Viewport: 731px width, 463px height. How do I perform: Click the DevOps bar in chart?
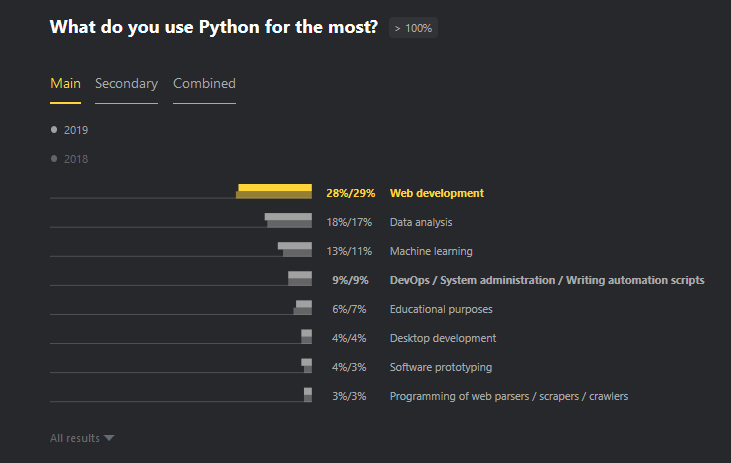tap(300, 279)
